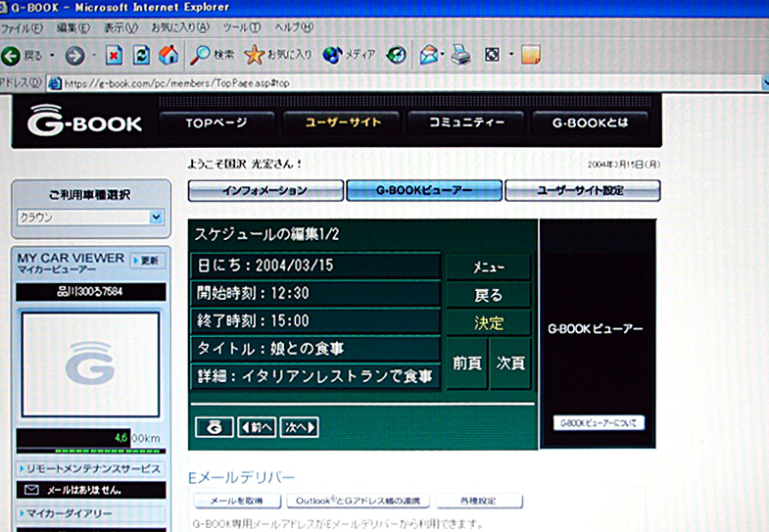Switch to G-BOOKビューアー tab

[424, 191]
